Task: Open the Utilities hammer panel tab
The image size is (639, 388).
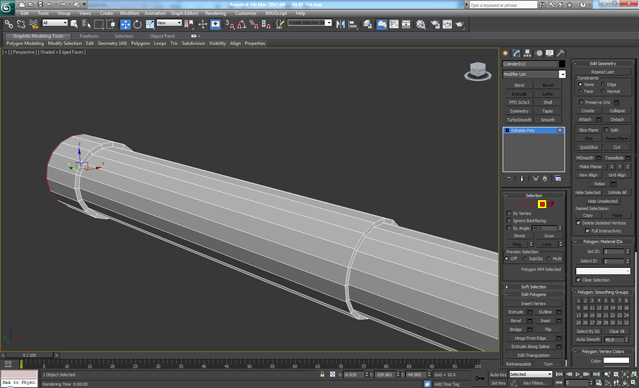Action: click(x=561, y=53)
